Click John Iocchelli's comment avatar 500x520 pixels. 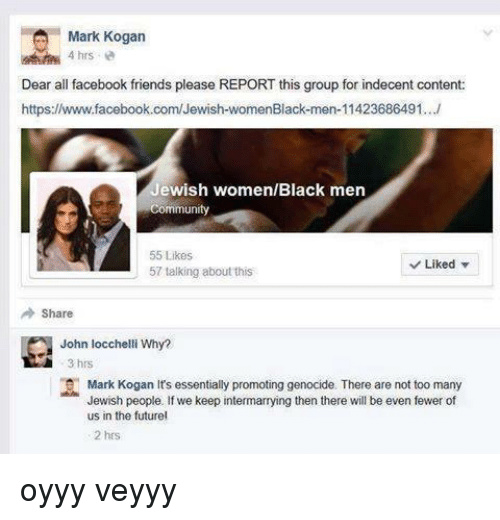(37, 352)
